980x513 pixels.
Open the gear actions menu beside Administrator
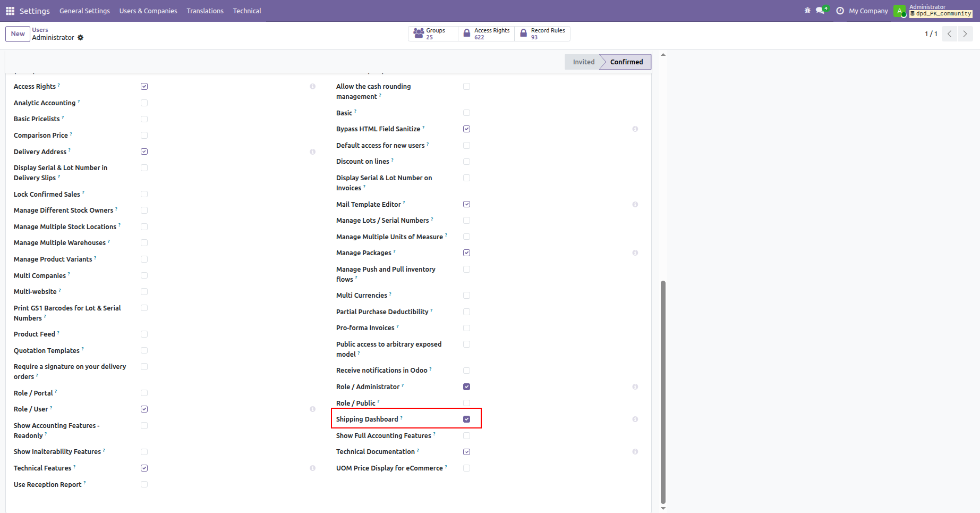click(x=81, y=38)
